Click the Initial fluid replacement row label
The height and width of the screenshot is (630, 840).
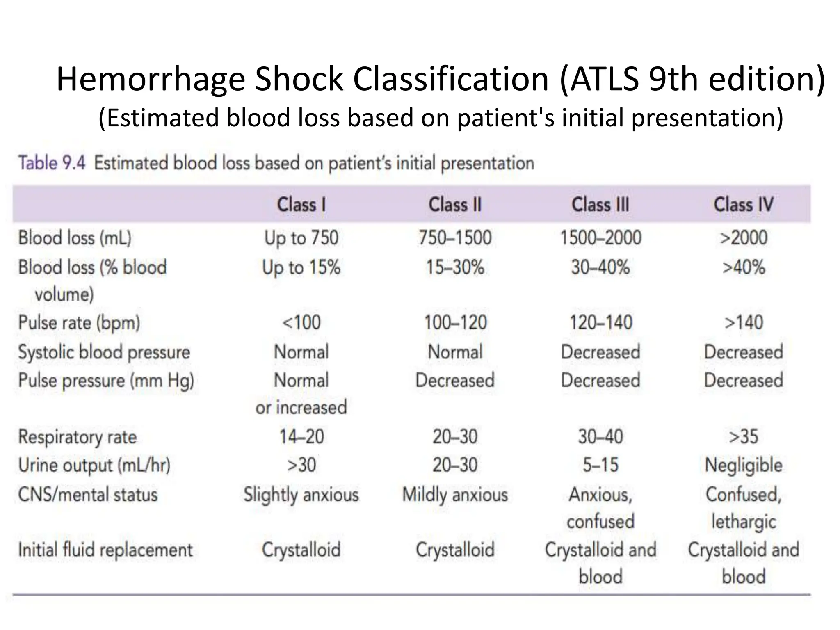105,550
